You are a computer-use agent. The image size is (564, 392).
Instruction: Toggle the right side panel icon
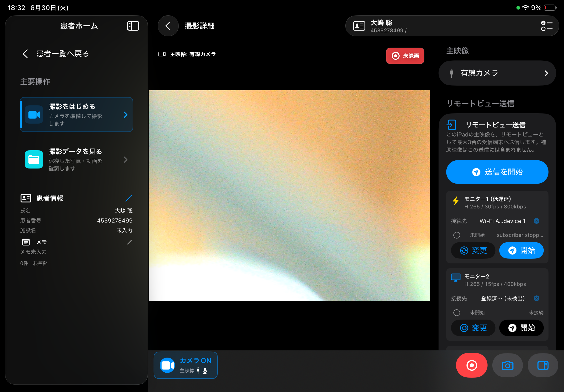tap(543, 365)
